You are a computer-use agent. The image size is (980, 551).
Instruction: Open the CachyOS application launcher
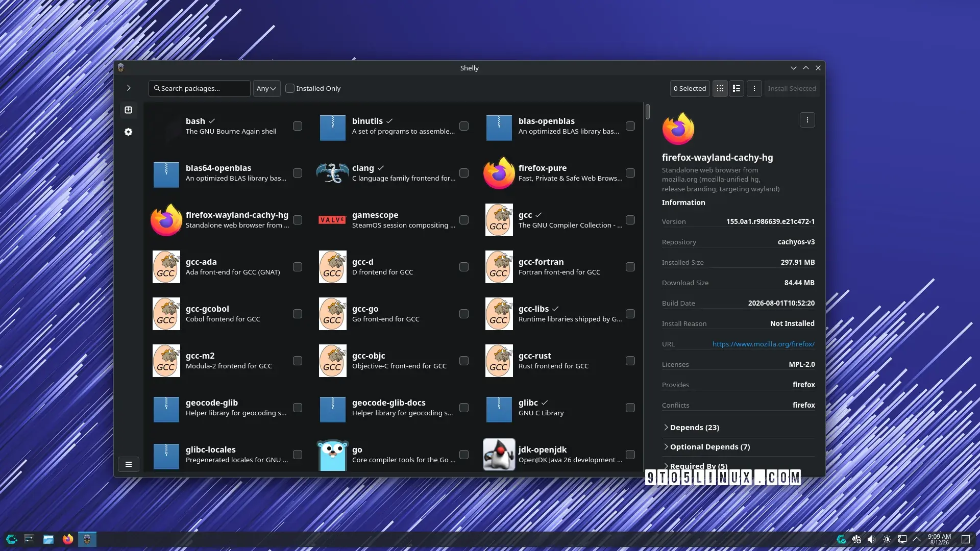click(11, 539)
